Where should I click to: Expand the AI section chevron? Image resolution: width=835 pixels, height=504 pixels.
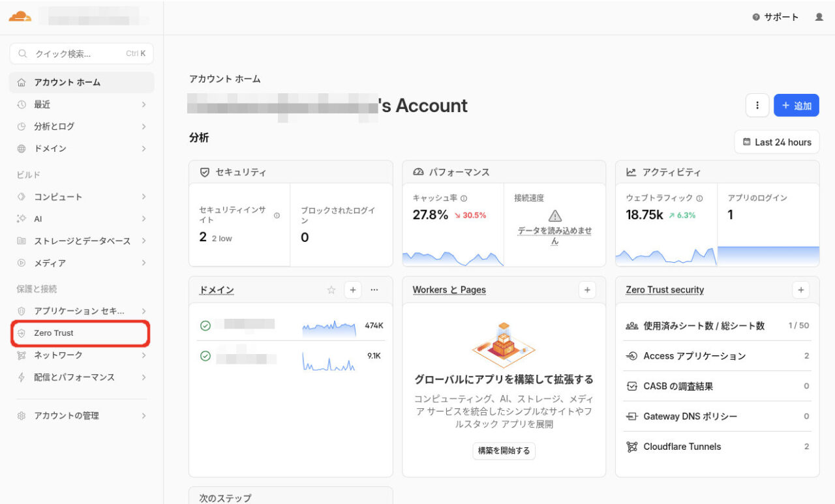point(144,219)
